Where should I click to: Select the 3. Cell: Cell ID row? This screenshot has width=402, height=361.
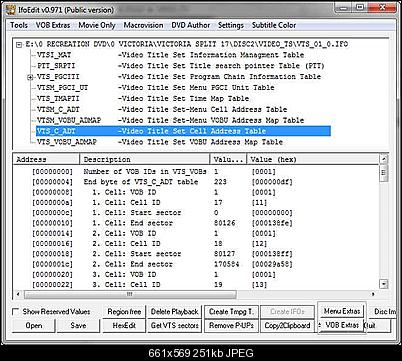click(x=196, y=285)
